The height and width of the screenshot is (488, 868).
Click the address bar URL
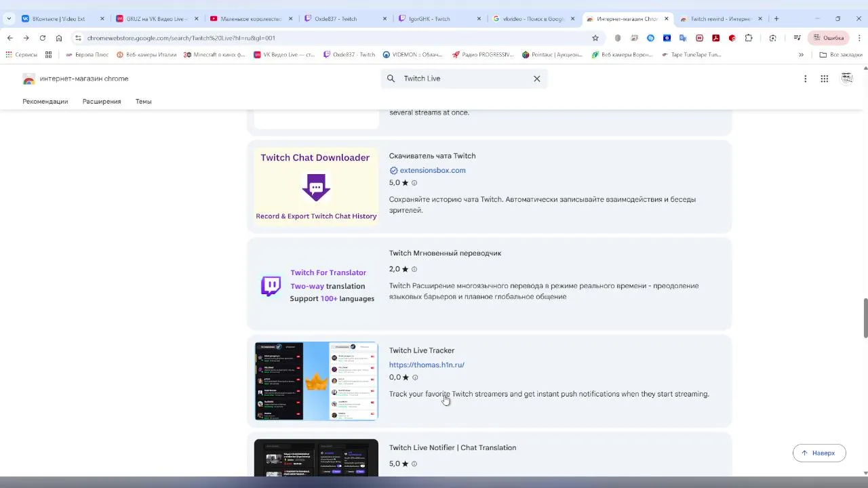coord(181,38)
